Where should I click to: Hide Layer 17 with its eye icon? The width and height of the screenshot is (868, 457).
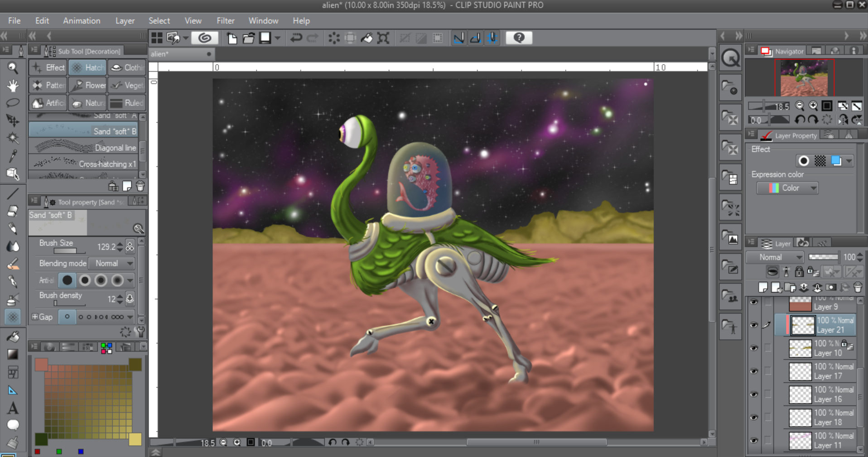[x=754, y=371]
